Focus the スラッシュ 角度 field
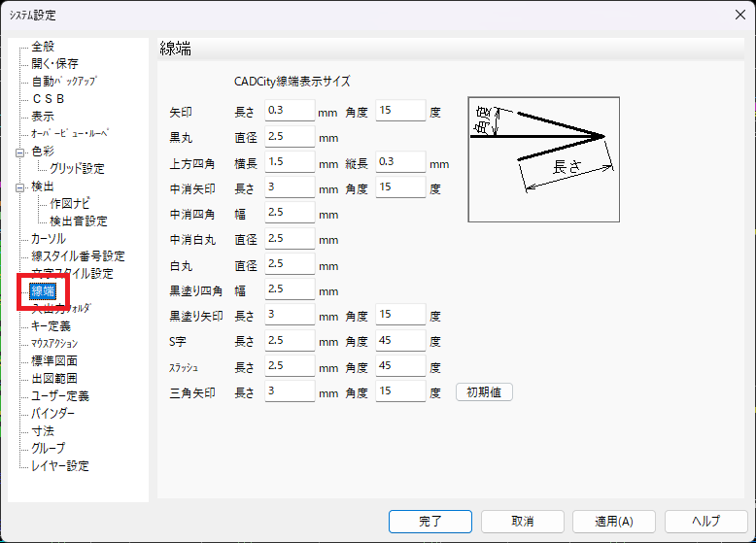756x543 pixels. point(400,365)
